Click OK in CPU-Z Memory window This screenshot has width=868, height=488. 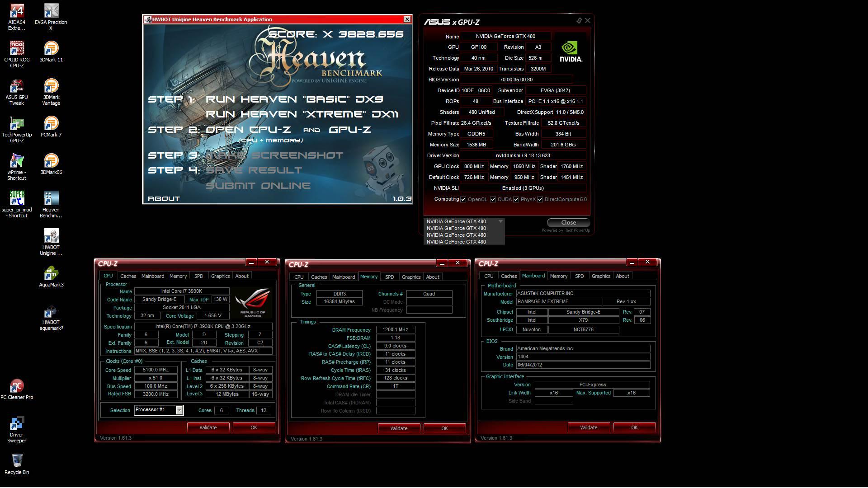coord(444,428)
